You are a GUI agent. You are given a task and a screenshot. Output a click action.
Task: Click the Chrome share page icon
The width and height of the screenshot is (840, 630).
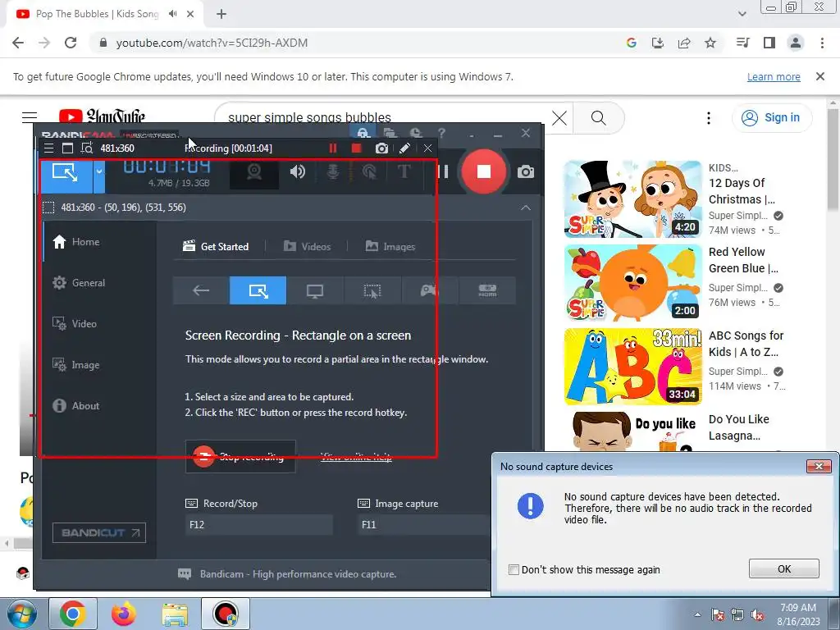click(x=684, y=43)
